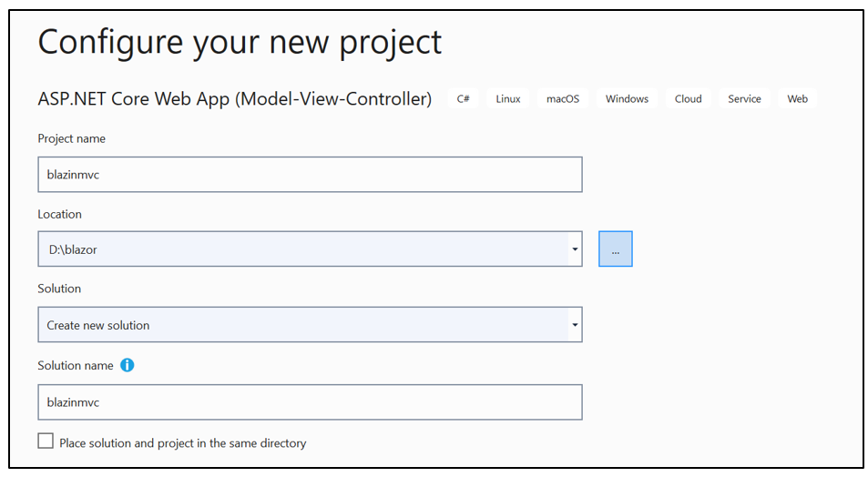This screenshot has height=477, width=868.
Task: Expand the Location dropdown arrow
Action: click(575, 249)
